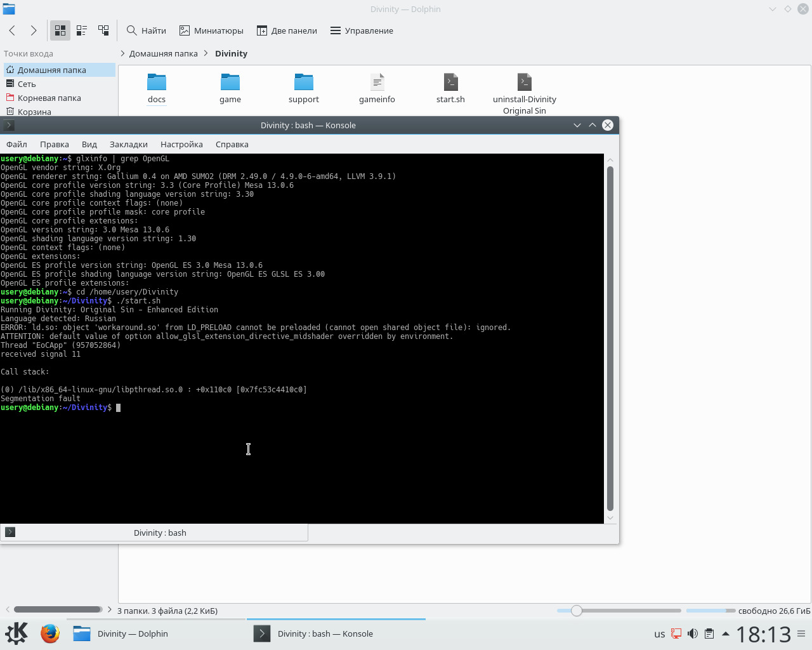
Task: Click scroll up arrow in Konsole
Action: (610, 160)
